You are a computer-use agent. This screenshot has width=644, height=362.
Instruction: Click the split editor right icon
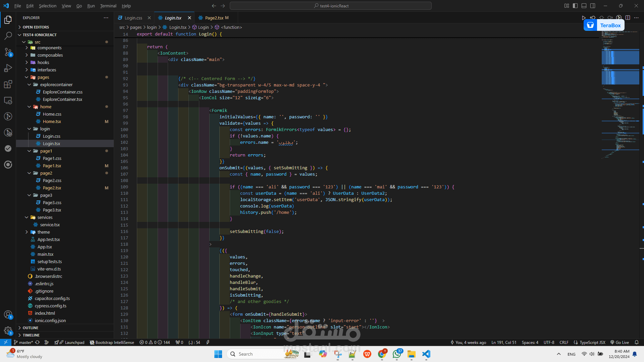(x=628, y=18)
